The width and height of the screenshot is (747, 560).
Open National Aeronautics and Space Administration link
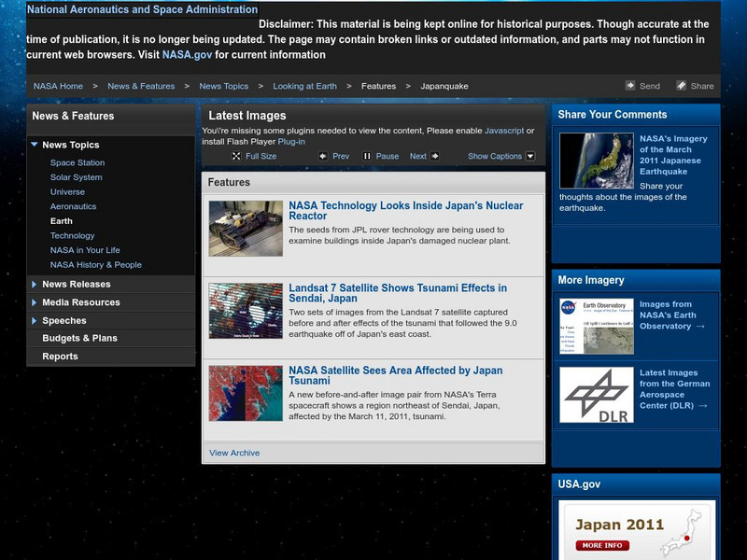[143, 9]
